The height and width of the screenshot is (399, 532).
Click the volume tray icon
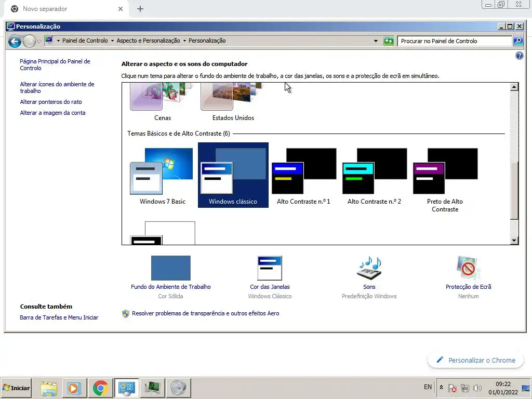tap(477, 388)
